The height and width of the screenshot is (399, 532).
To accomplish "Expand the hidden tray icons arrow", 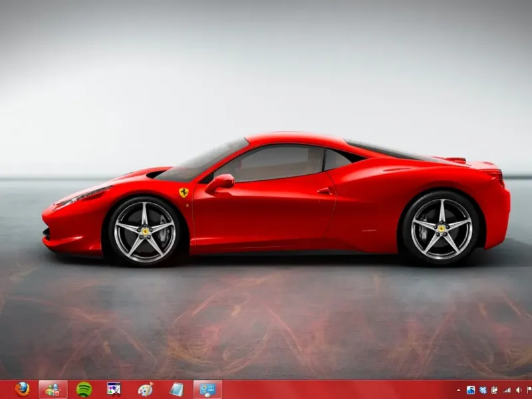I will [458, 390].
